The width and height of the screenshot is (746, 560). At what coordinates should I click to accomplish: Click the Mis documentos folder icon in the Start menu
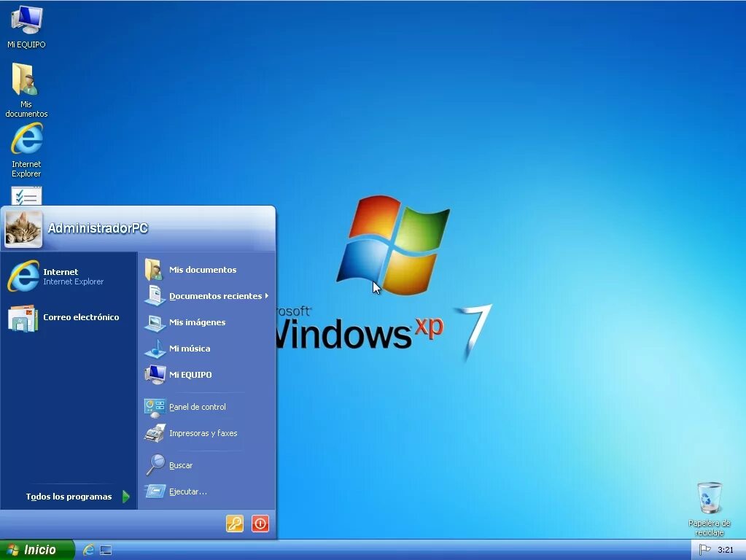coord(154,269)
